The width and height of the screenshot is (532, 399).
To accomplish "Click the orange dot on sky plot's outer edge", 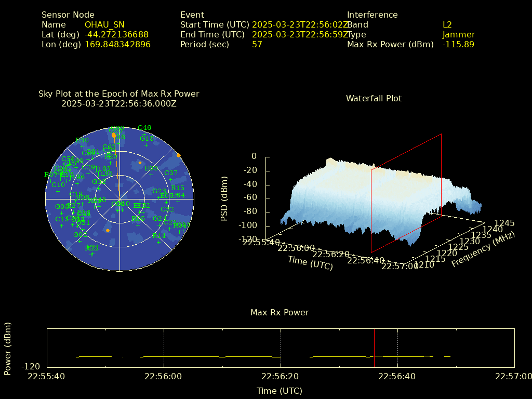I will pos(179,155).
